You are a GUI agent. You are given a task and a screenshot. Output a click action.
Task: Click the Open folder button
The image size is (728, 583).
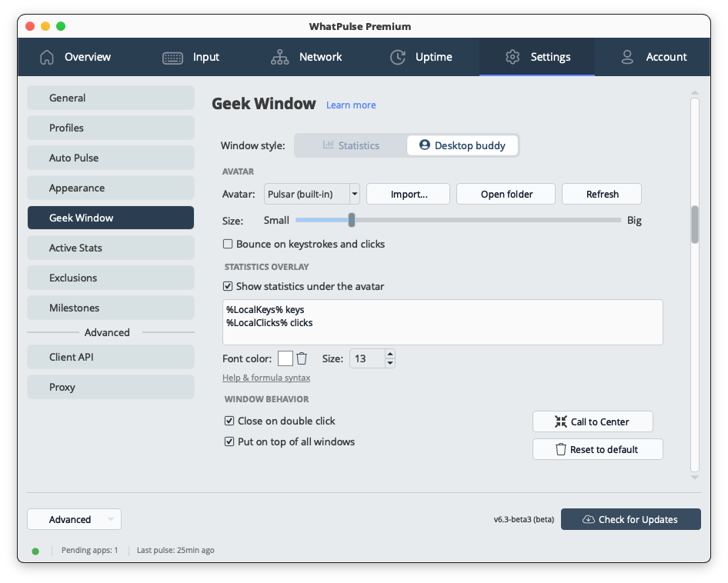[506, 194]
